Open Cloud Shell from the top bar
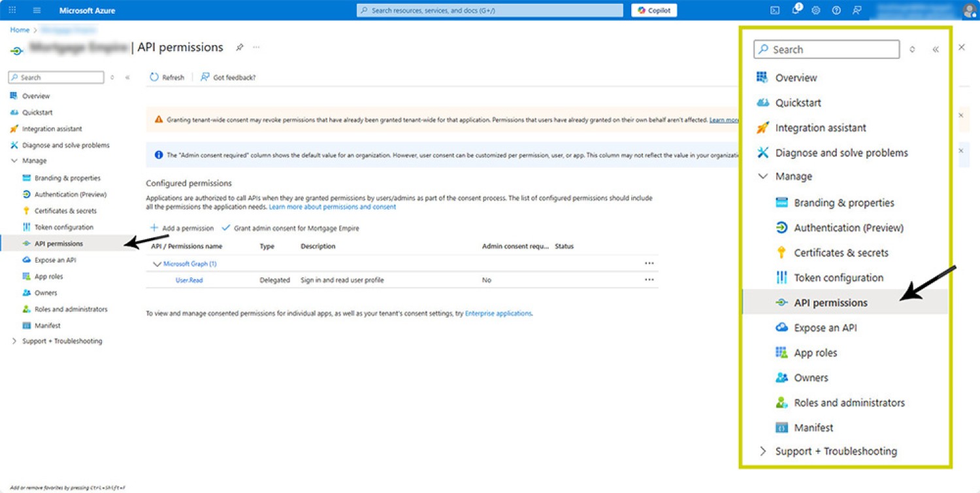980x493 pixels. [775, 10]
